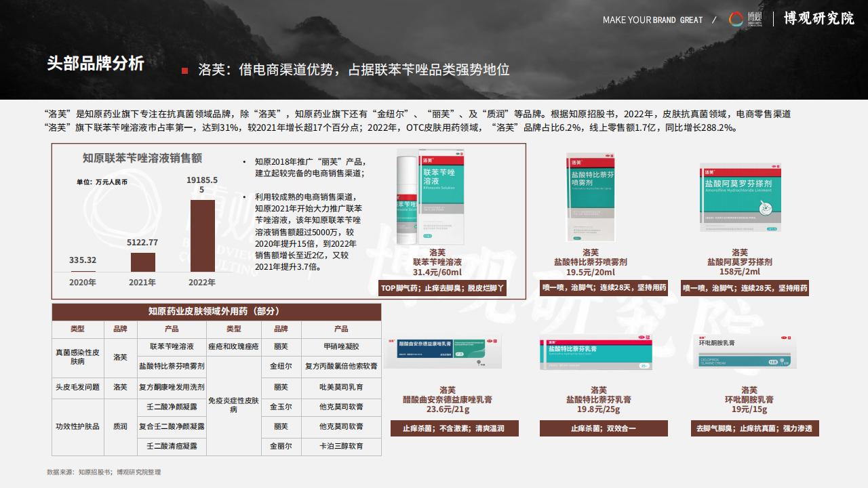Click the 盐酸特比萘芬乳膏 package image
Screen dimensions: 868x488
click(596, 353)
